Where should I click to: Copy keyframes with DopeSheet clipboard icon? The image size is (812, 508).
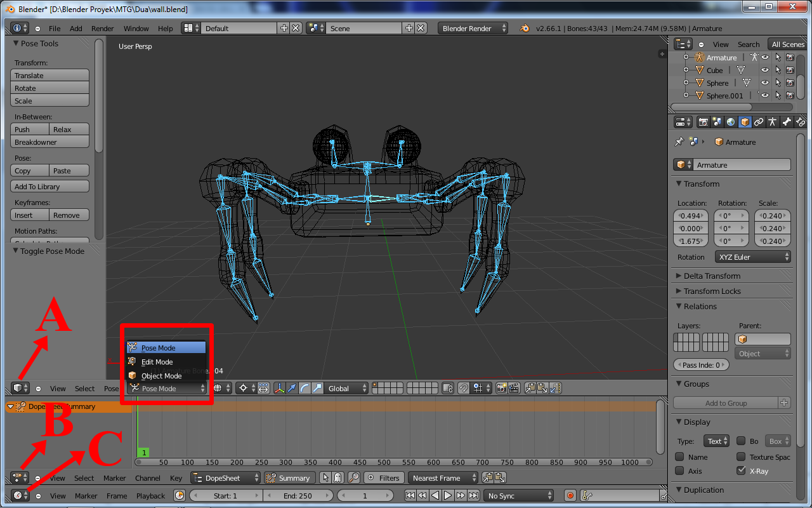coord(488,478)
